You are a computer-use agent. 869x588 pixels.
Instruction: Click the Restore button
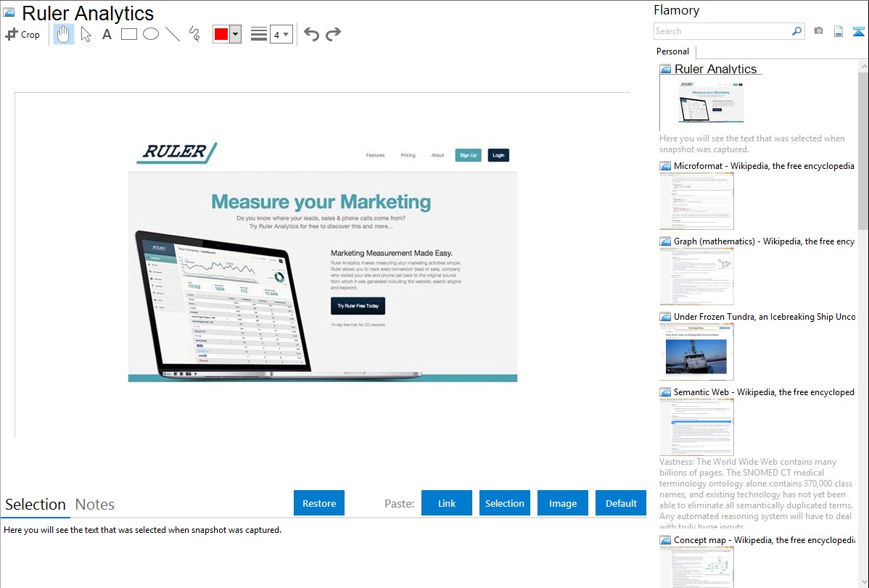(319, 503)
